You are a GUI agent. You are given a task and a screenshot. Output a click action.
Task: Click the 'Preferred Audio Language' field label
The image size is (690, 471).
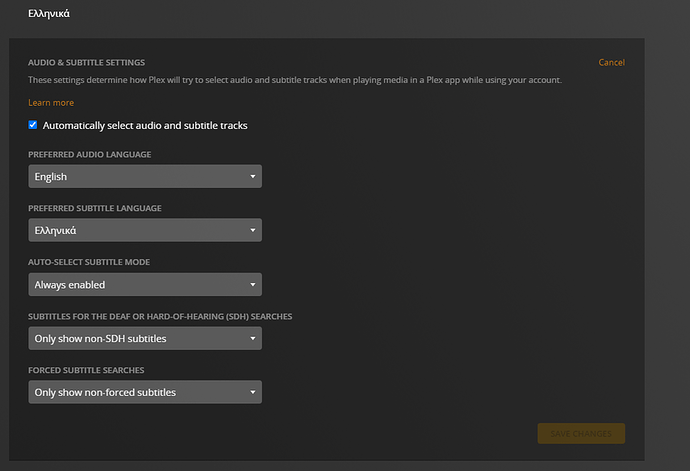90,155
